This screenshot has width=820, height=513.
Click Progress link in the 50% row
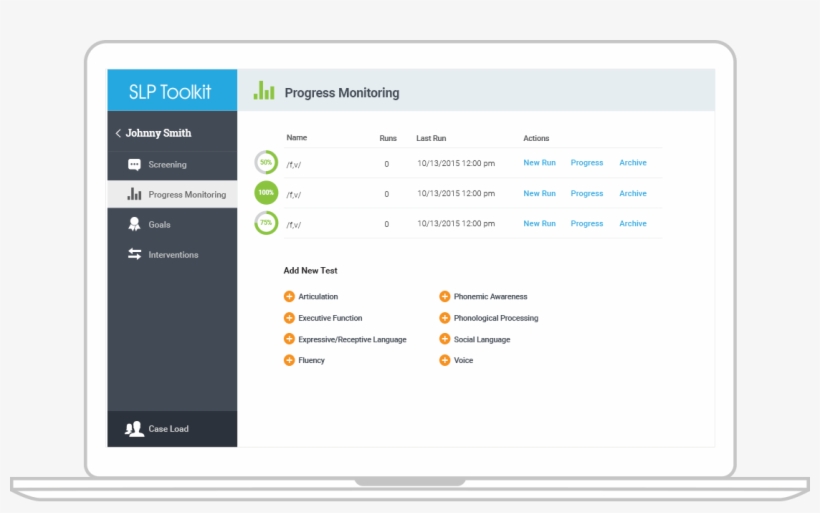point(587,163)
